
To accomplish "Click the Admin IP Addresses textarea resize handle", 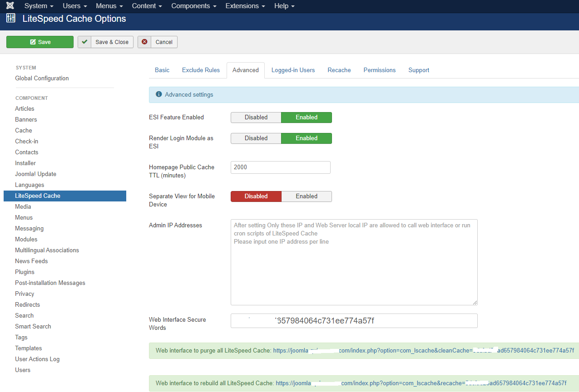I will click(475, 303).
